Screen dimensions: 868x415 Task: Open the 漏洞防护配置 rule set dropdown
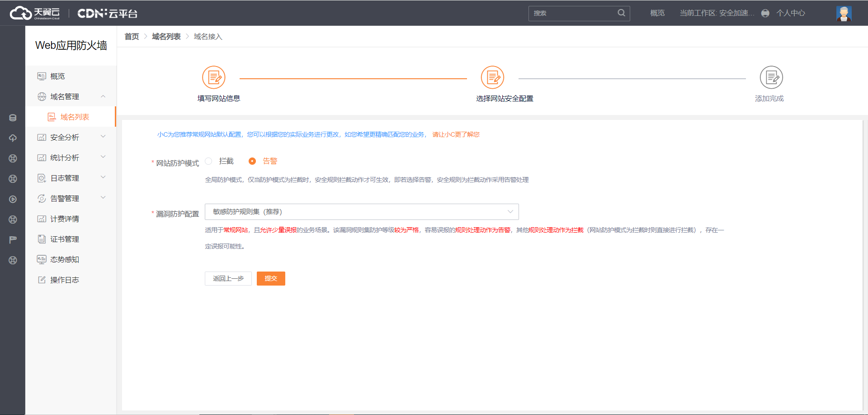click(x=361, y=212)
